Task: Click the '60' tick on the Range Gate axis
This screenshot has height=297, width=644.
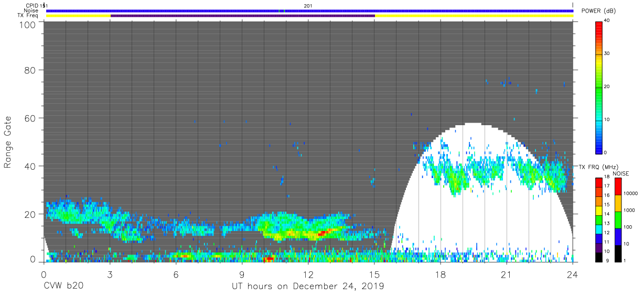Action: (x=30, y=118)
